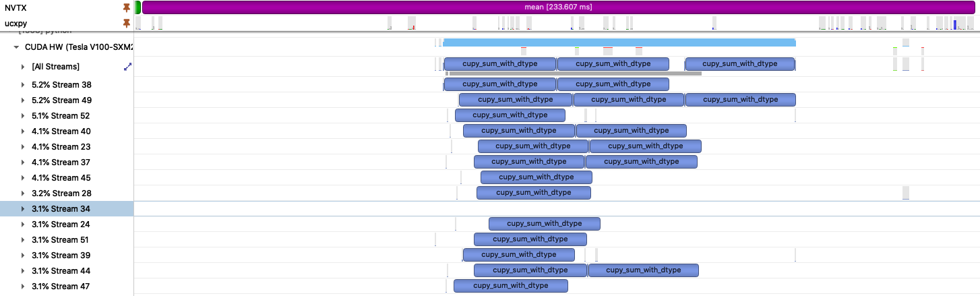Select the NVTX row label
This screenshot has width=980, height=296.
point(16,7)
